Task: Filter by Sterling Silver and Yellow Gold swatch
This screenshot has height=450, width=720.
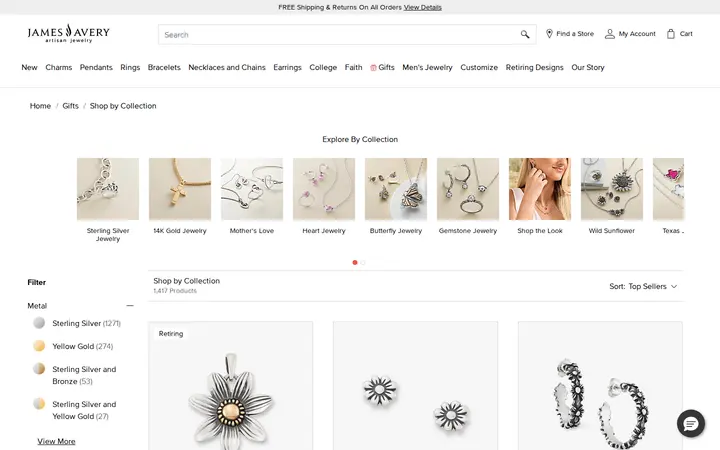Action: (x=39, y=404)
